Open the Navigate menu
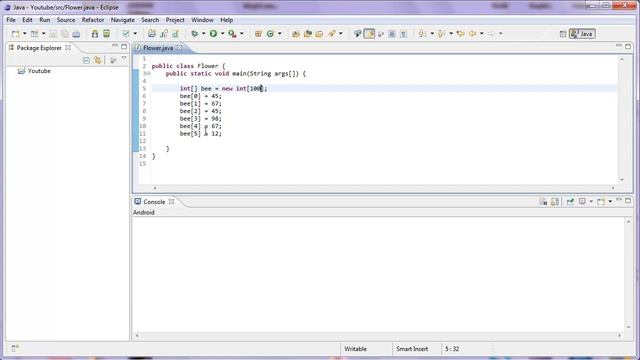 [122, 20]
